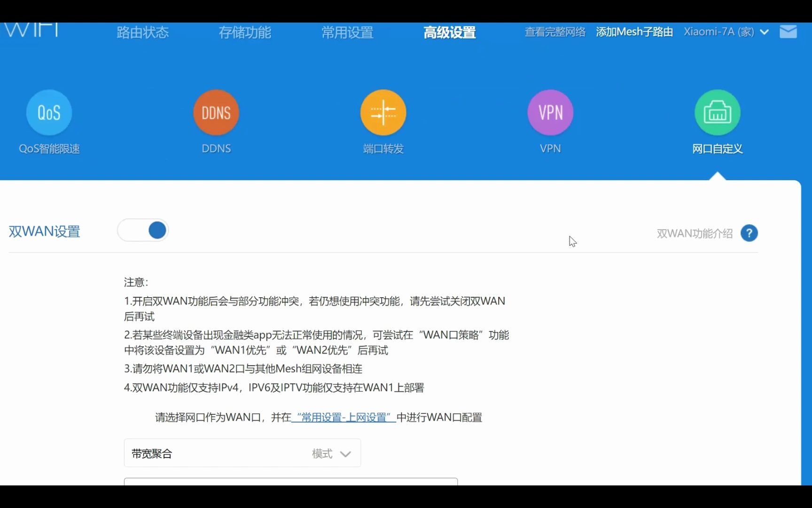The height and width of the screenshot is (508, 812).
Task: Click the 常用设置-上网设置 link
Action: pyautogui.click(x=344, y=417)
